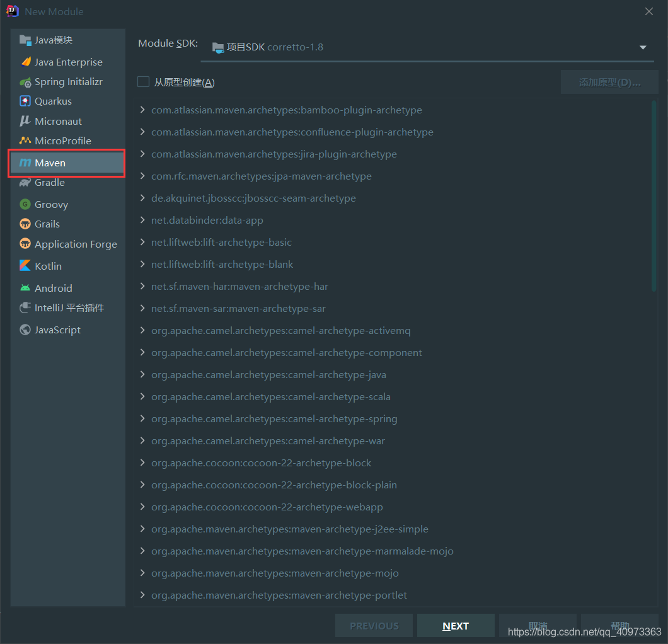Viewport: 668px width, 644px height.
Task: Click the archetype list vertical scrollbar
Action: click(x=654, y=195)
